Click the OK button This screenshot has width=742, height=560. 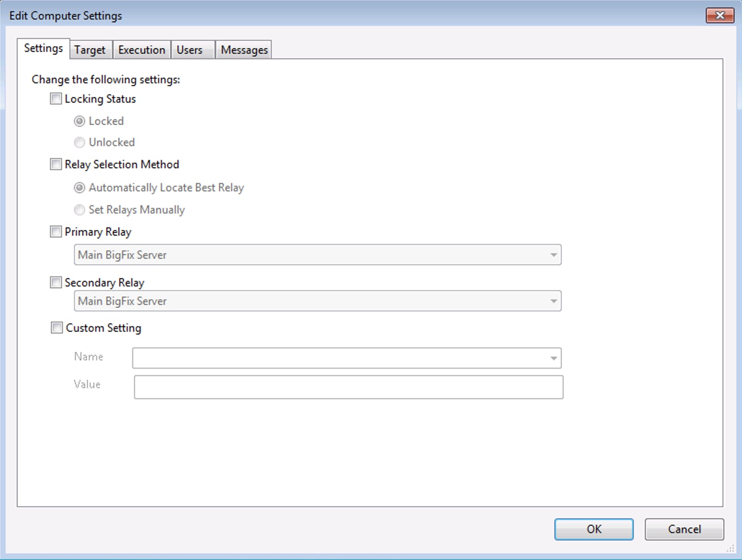[x=594, y=530]
